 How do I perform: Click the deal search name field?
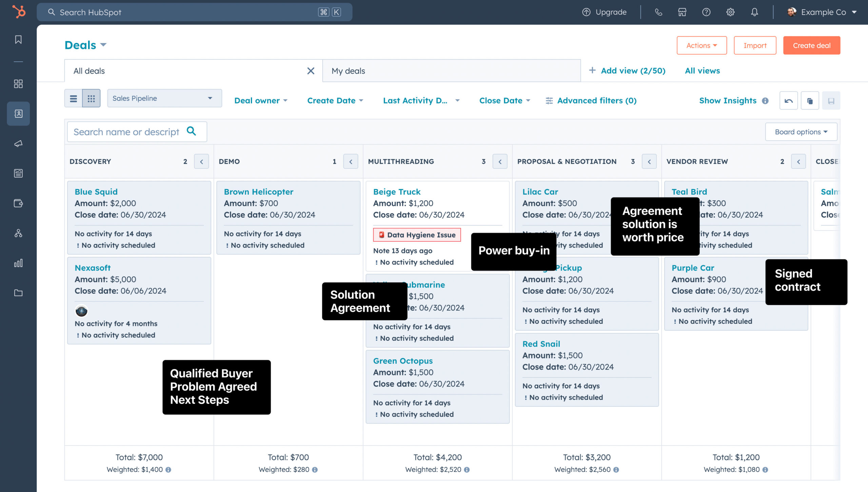click(x=126, y=132)
